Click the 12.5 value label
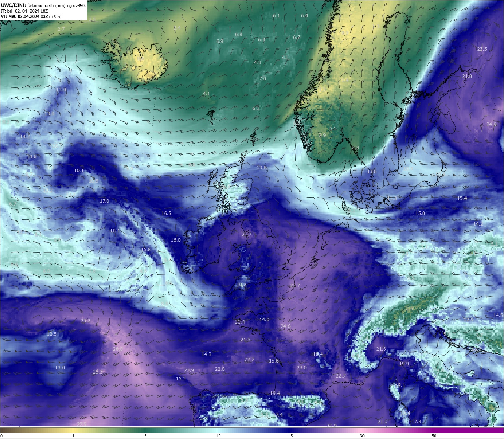 [x=52, y=334]
